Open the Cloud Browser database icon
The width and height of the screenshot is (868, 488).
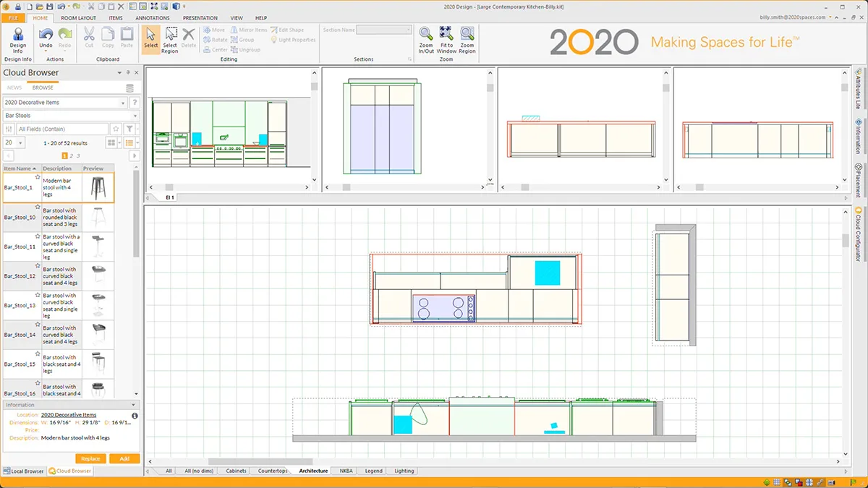[129, 88]
